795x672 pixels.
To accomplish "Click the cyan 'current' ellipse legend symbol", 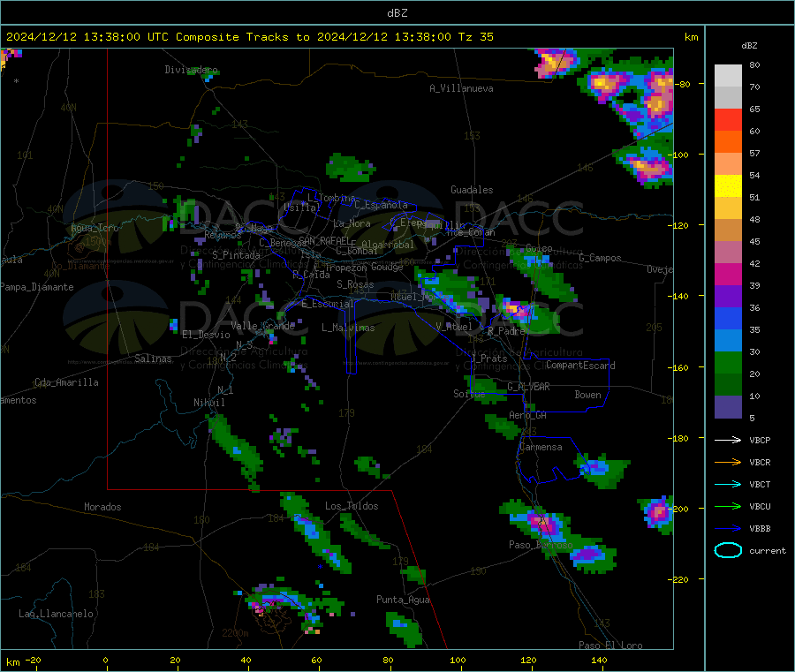I will 728,550.
